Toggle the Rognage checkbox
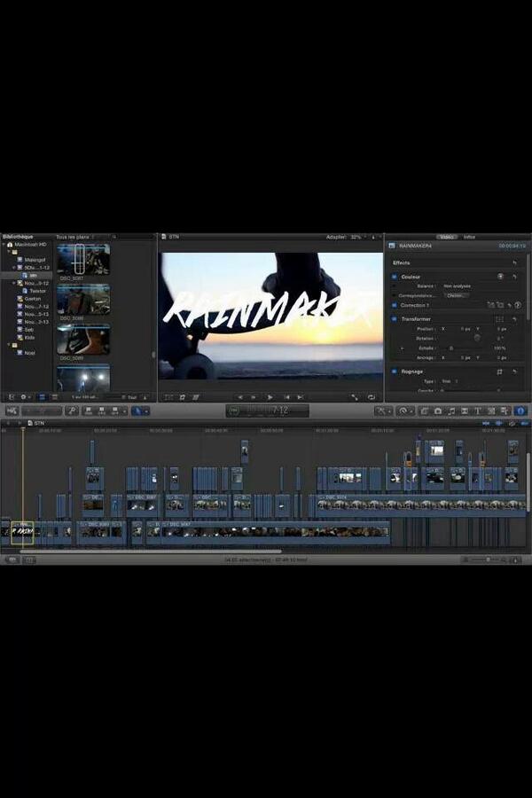This screenshot has width=532, height=798. (x=394, y=372)
